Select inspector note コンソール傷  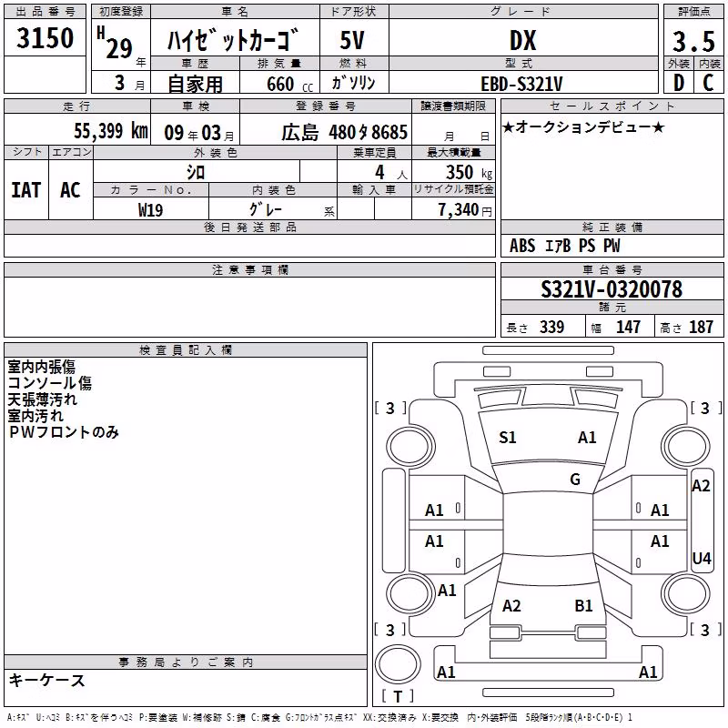coord(50,383)
